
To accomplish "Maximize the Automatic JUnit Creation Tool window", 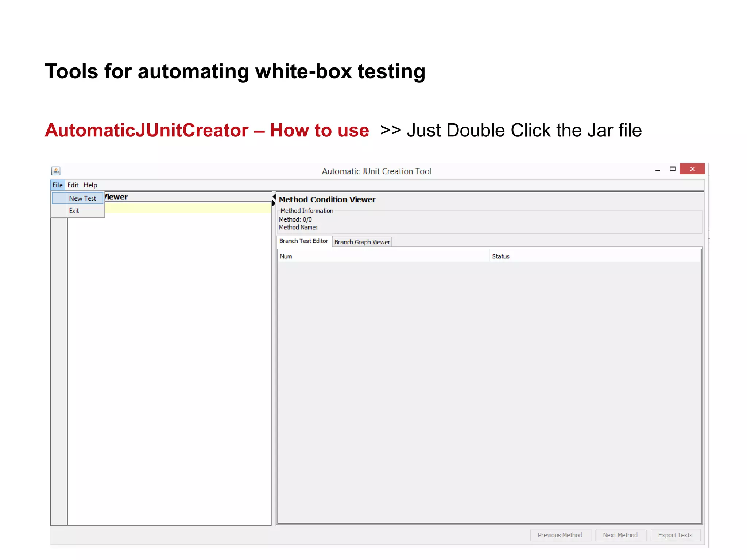I will (x=673, y=169).
